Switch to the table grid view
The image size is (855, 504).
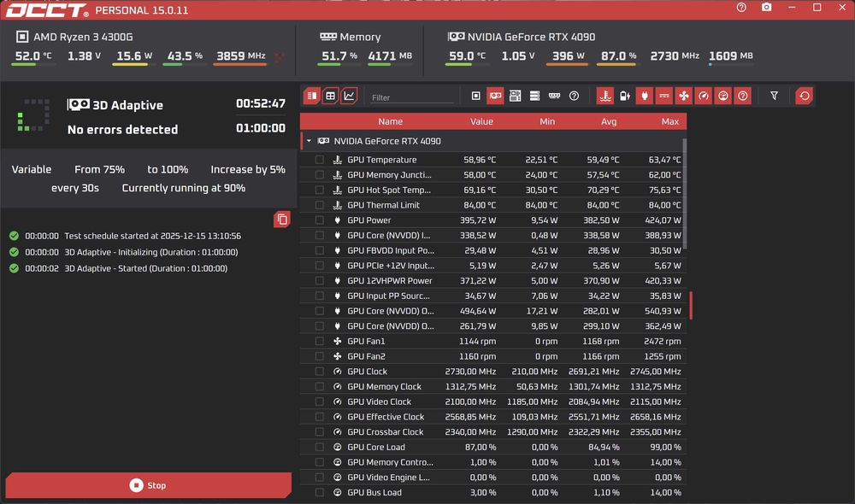click(330, 96)
